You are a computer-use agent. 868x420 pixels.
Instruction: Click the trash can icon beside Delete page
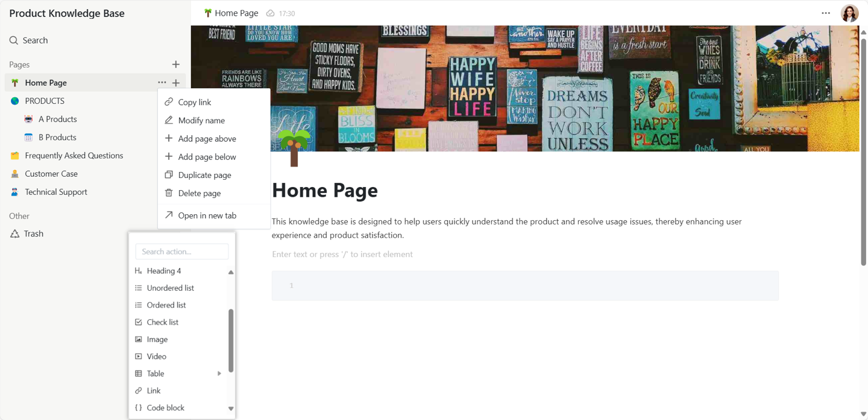pos(169,193)
